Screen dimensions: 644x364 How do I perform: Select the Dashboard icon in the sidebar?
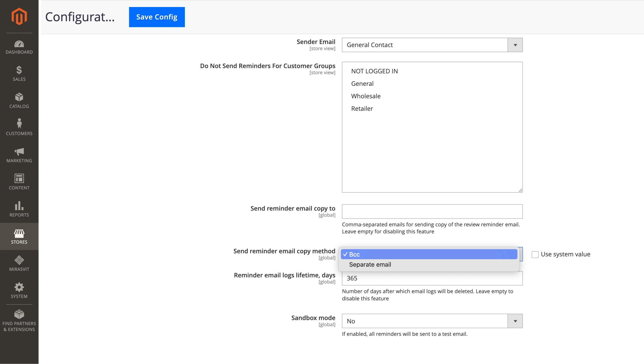coord(19,47)
